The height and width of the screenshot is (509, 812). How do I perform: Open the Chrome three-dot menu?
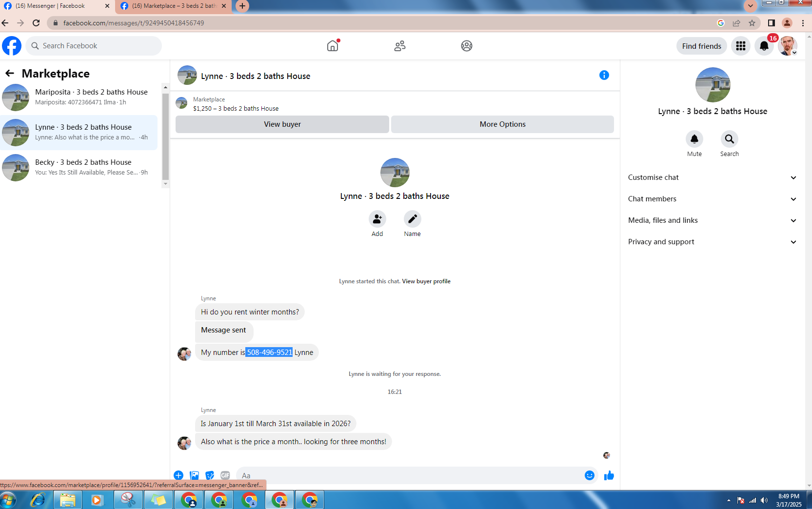pyautogui.click(x=803, y=23)
